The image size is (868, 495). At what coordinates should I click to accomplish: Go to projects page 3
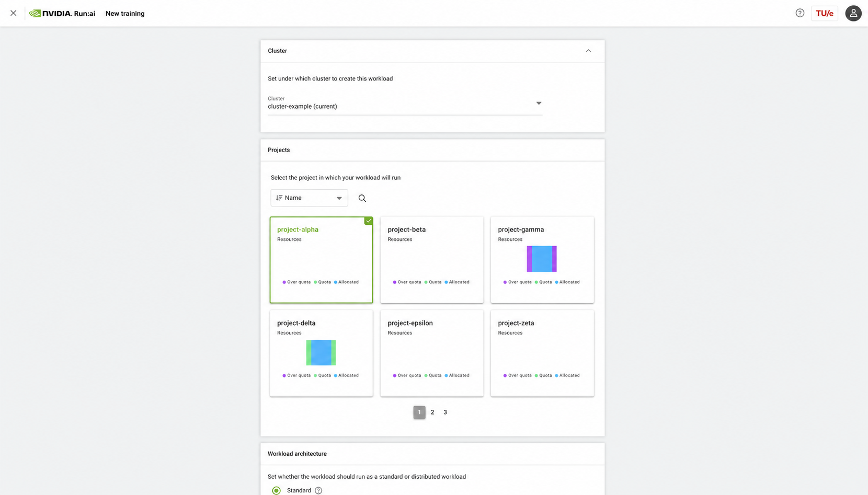pyautogui.click(x=445, y=412)
